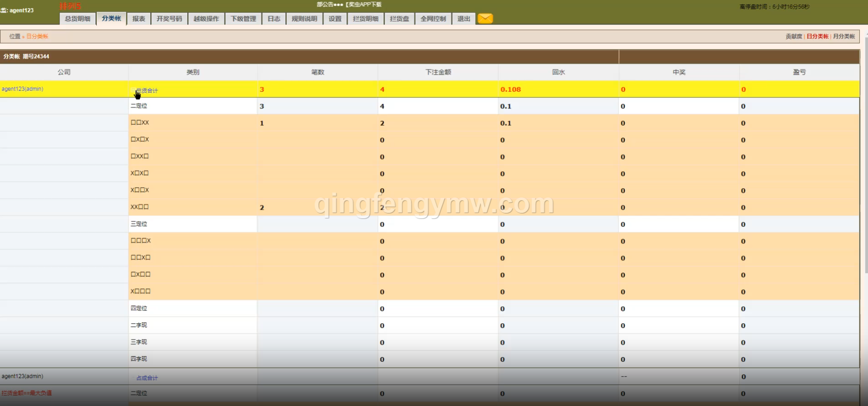Go to the 越级操作 tab
Screen dimensions: 868x406
pos(206,19)
